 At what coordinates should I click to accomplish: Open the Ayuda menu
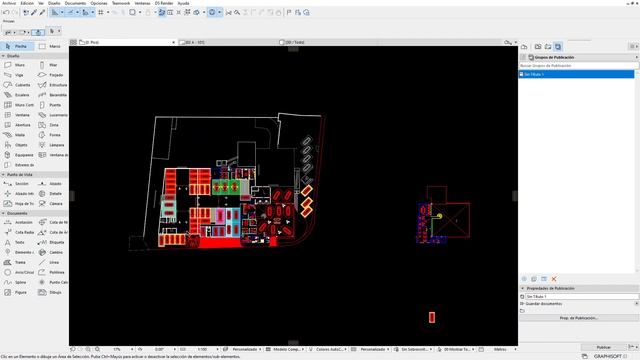click(183, 3)
